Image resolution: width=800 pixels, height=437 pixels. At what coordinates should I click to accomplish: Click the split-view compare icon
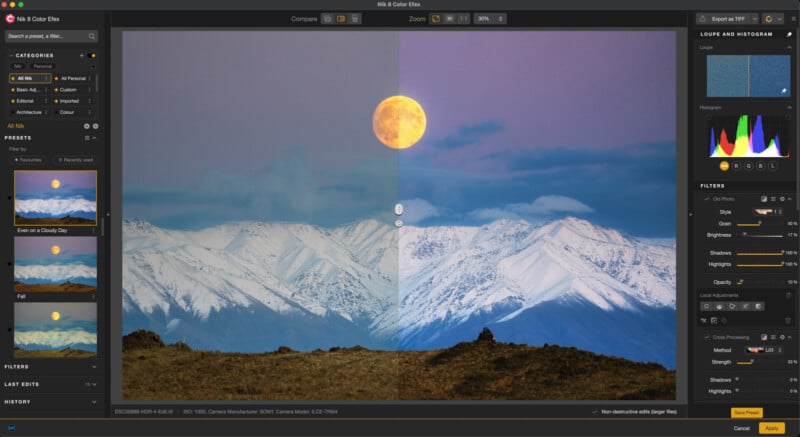341,18
